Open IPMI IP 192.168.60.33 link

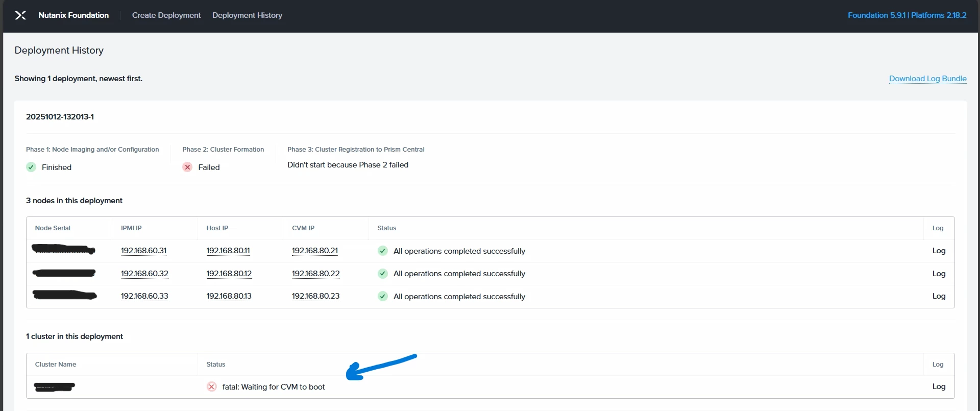(x=144, y=296)
